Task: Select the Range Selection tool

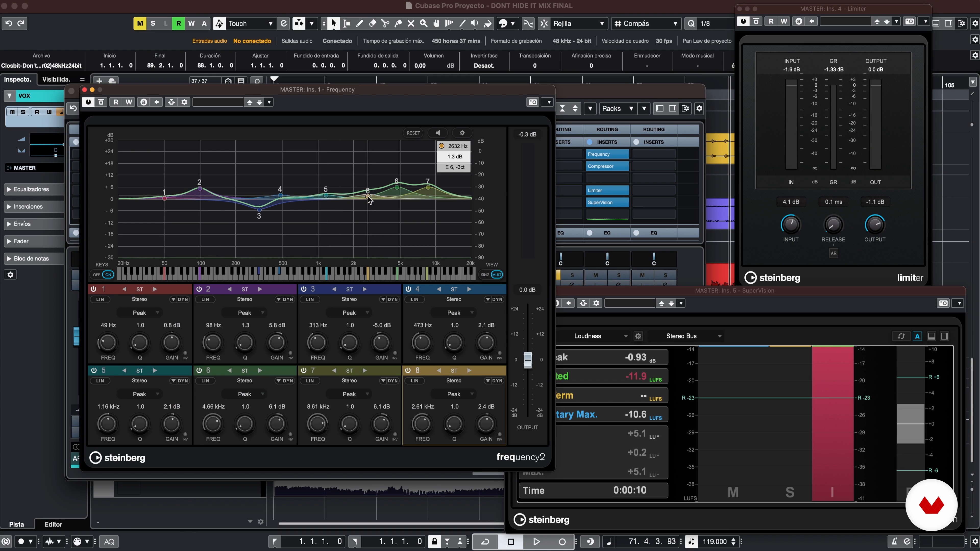Action: (347, 23)
